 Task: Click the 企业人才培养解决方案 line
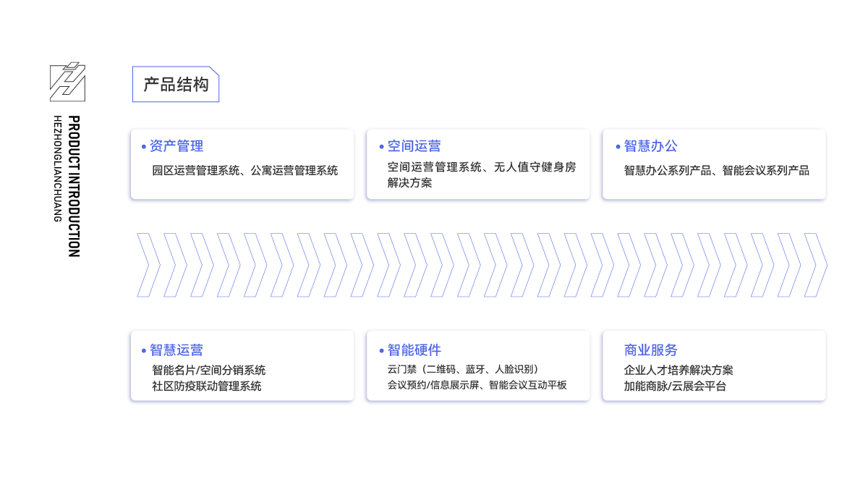coord(678,371)
